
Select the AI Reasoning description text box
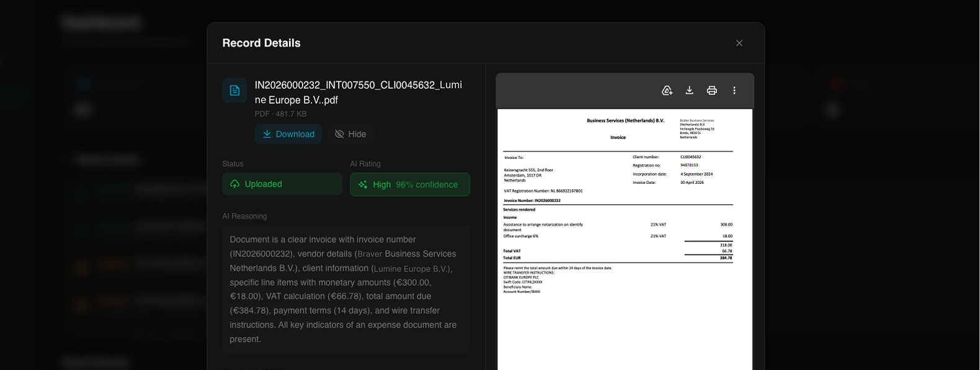[x=345, y=289]
